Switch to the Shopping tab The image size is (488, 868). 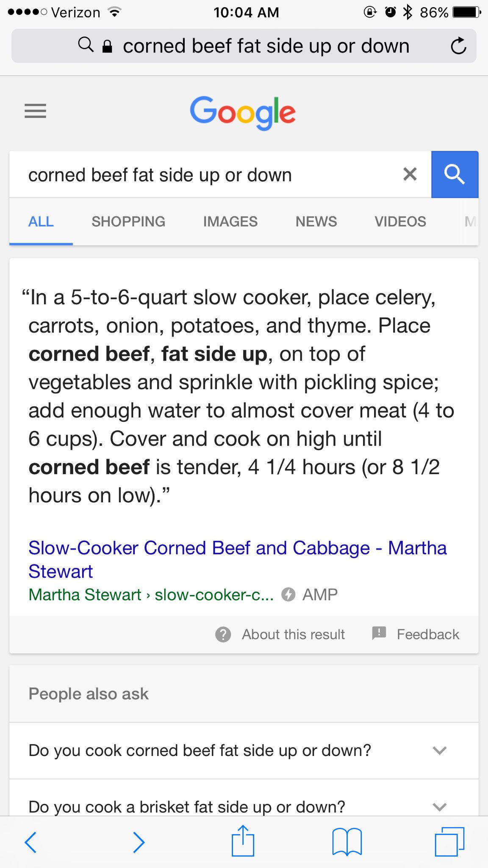[128, 222]
